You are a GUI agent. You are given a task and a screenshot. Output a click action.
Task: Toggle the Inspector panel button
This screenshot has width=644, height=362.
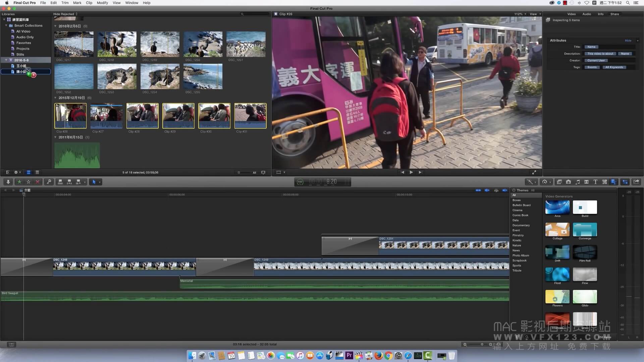(x=625, y=182)
